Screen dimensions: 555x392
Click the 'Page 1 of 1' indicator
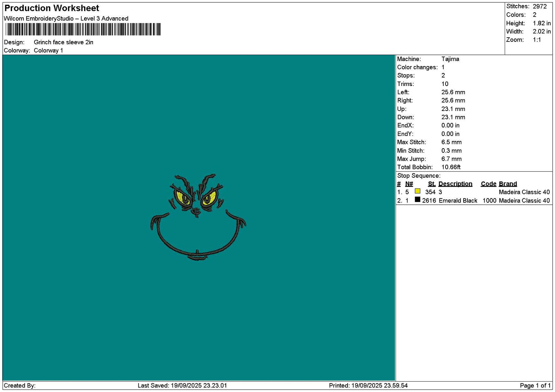click(x=535, y=385)
